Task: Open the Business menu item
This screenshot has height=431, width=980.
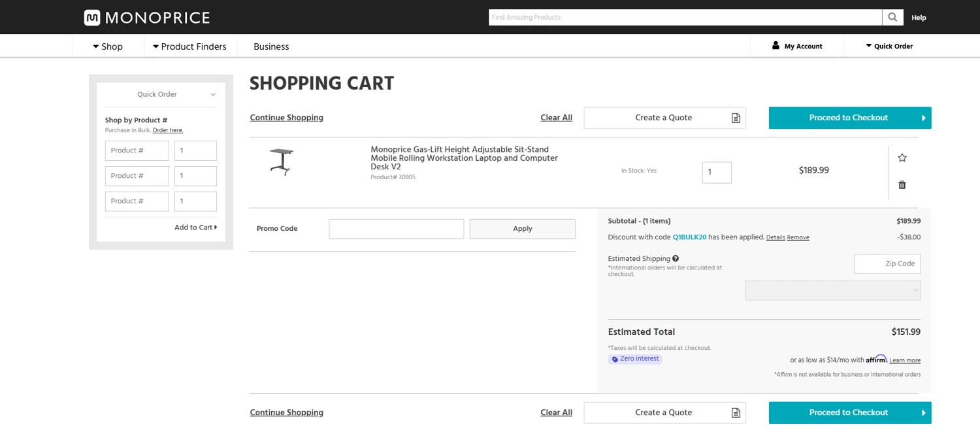Action: coord(271,46)
